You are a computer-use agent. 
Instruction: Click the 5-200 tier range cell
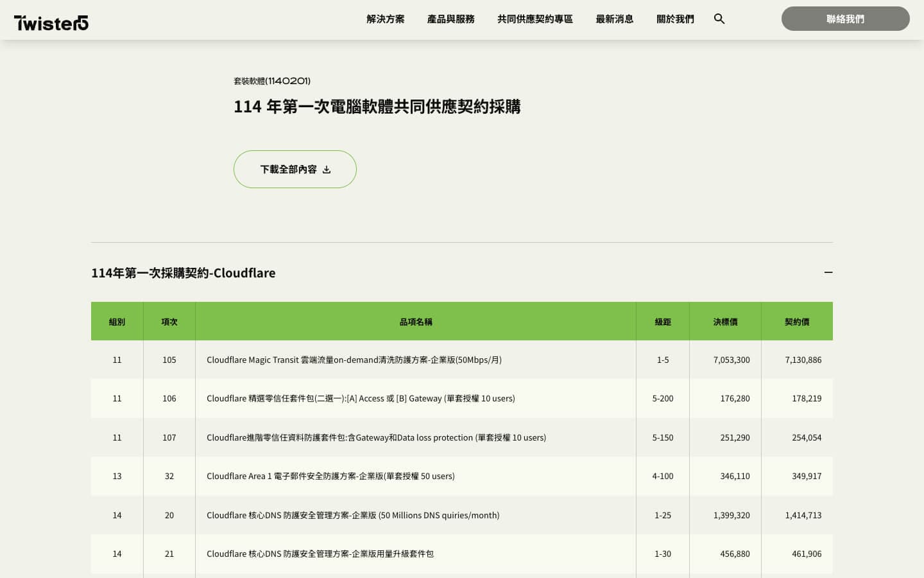[663, 398]
